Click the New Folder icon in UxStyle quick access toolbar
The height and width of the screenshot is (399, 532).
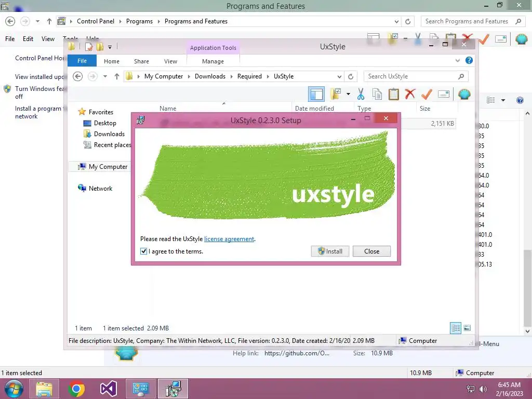click(x=100, y=47)
